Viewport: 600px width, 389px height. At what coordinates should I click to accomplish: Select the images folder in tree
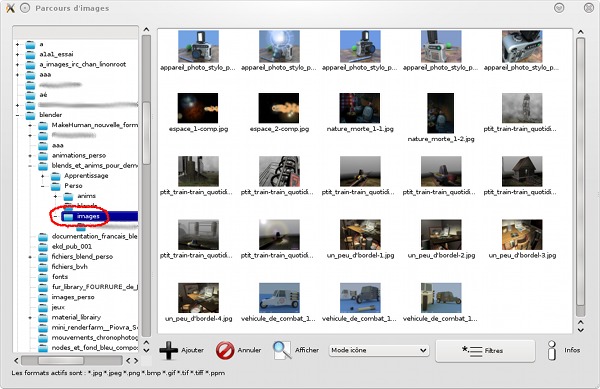[88, 216]
